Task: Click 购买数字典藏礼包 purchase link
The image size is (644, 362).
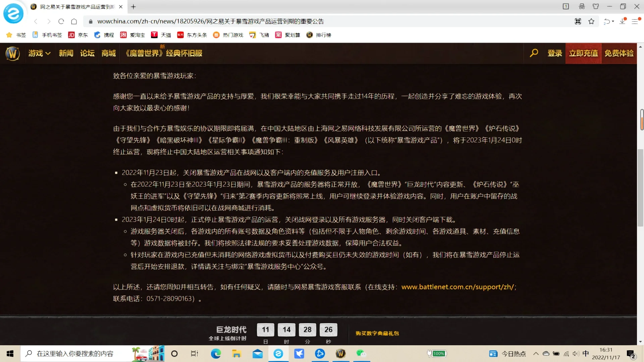Action: coord(377,333)
